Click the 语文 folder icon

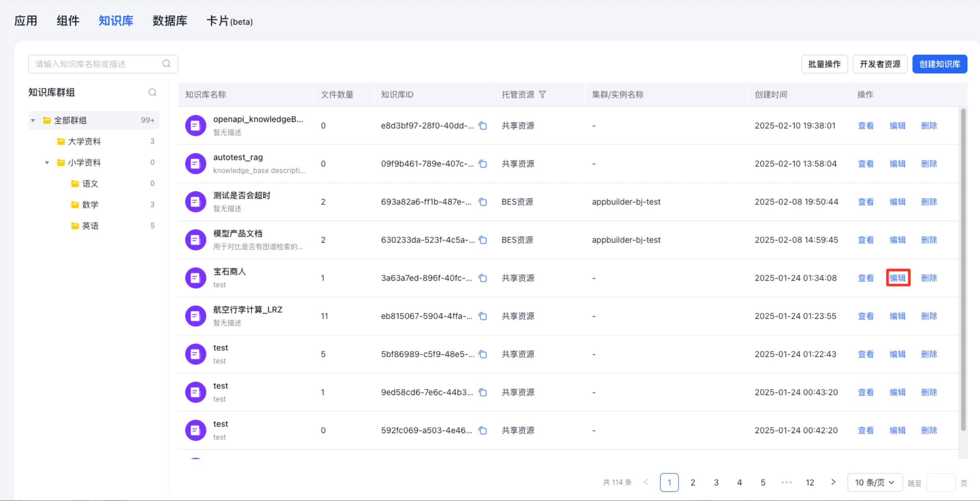(75, 184)
